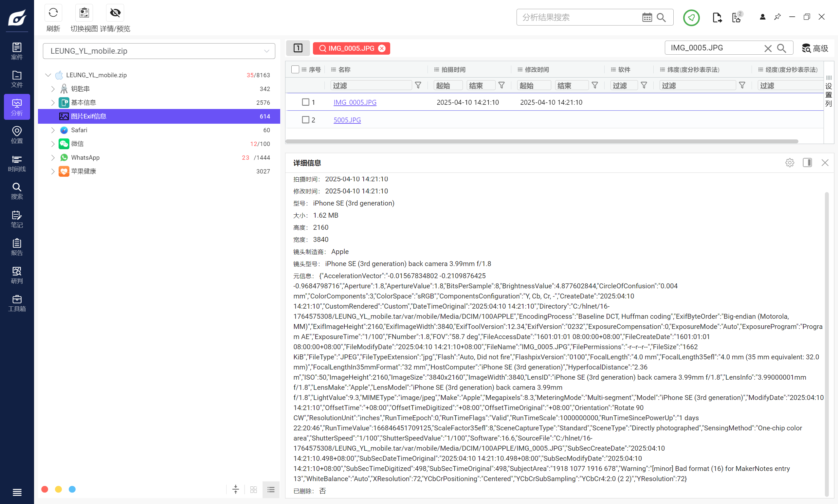
Task: Open the Toolbox (工具箱) sidebar item
Action: [x=17, y=303]
